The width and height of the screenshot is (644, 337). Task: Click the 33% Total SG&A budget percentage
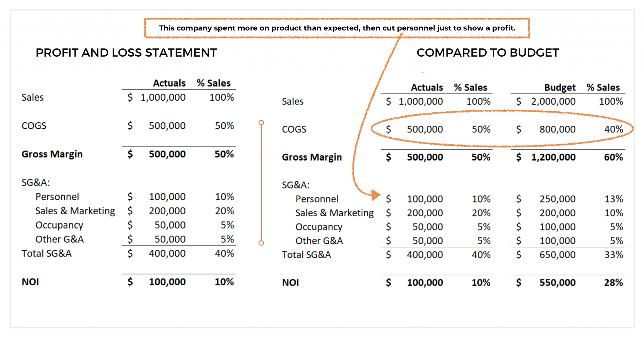[x=613, y=255]
